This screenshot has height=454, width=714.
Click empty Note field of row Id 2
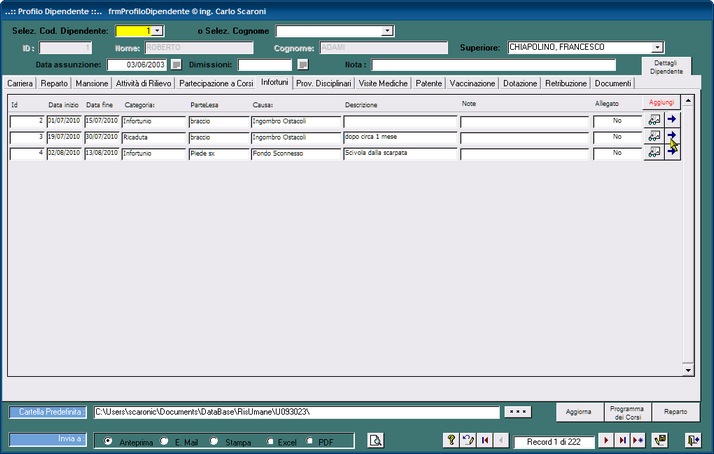[525, 121]
